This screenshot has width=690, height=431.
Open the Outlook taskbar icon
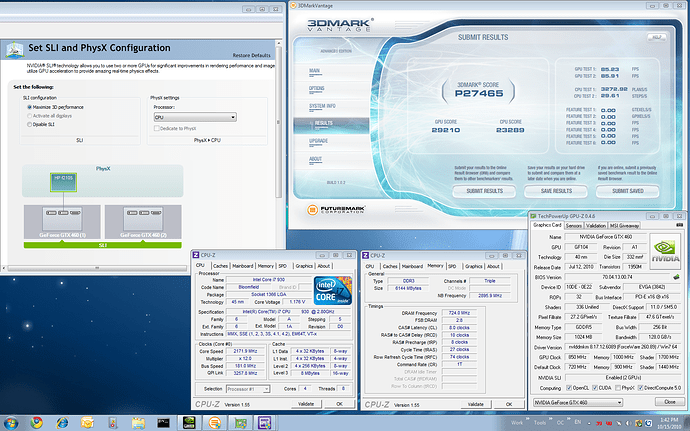point(87,423)
